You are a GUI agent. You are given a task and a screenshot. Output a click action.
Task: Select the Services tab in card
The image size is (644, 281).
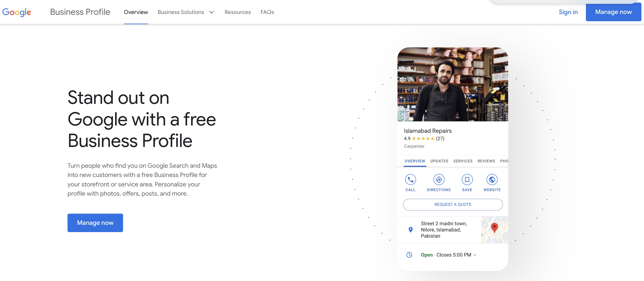point(463,161)
